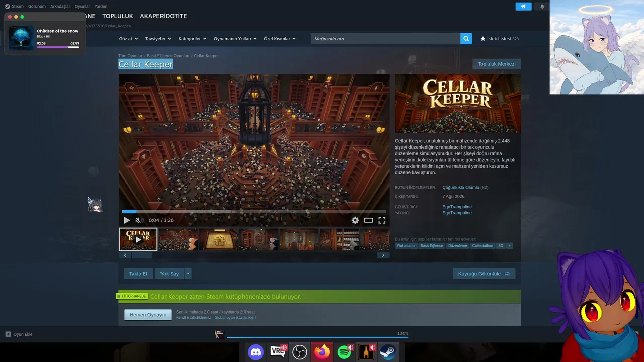Expand the Kategoriler dropdown
The width and height of the screenshot is (644, 362).
(x=192, y=39)
